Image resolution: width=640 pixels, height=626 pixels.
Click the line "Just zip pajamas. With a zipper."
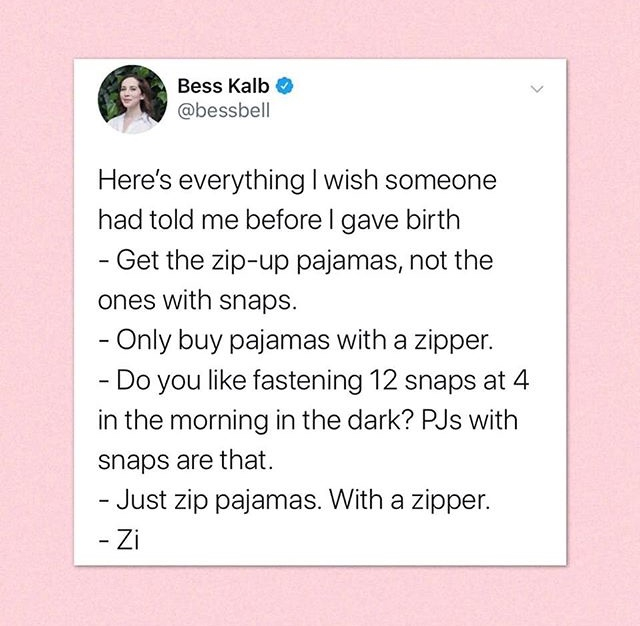[x=303, y=500]
